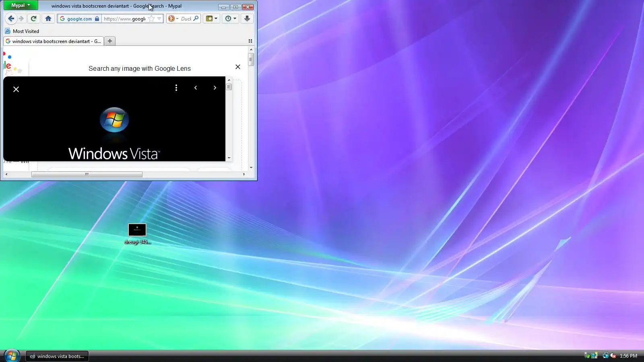
Task: Focus the https://www.google URL field
Action: tap(124, 19)
